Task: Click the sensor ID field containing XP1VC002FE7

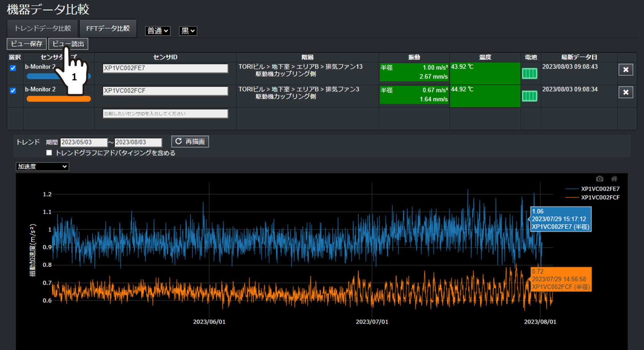Action: (x=165, y=68)
